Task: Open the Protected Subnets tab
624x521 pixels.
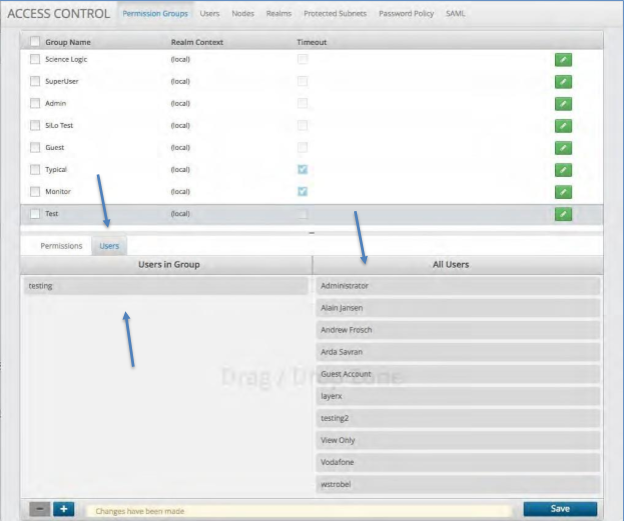Action: (x=335, y=14)
